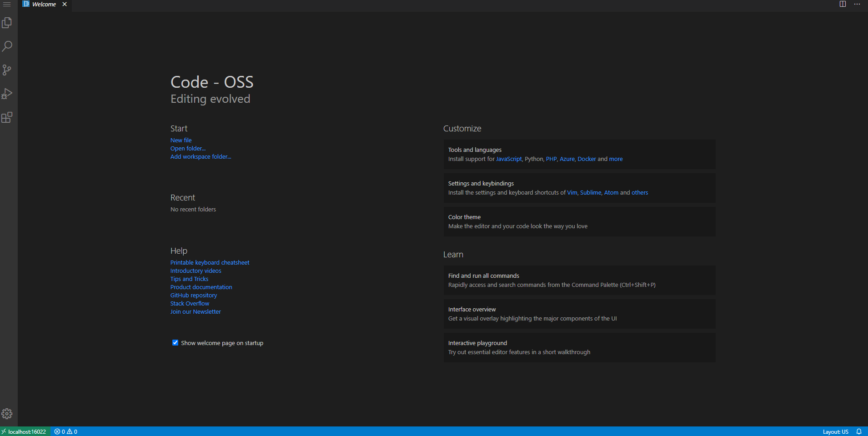Viewport: 868px width, 436px height.
Task: Open the Printable keyboard cheatsheet link
Action: pyautogui.click(x=210, y=263)
